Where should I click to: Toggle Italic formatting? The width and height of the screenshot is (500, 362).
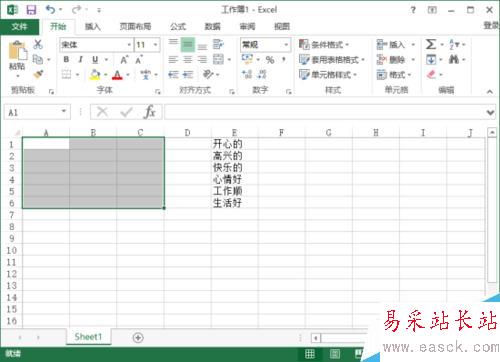[x=80, y=60]
